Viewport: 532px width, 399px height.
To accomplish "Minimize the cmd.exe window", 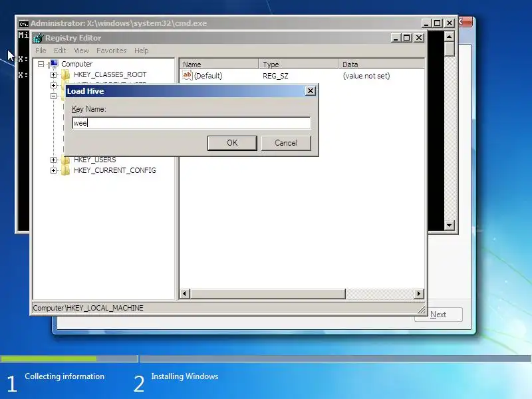I will click(x=426, y=23).
